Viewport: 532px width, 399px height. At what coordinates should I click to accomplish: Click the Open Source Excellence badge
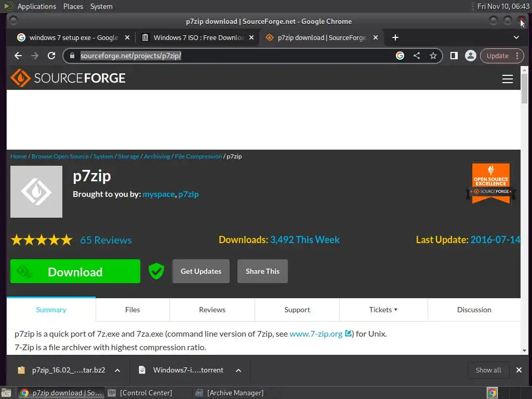[x=491, y=183]
